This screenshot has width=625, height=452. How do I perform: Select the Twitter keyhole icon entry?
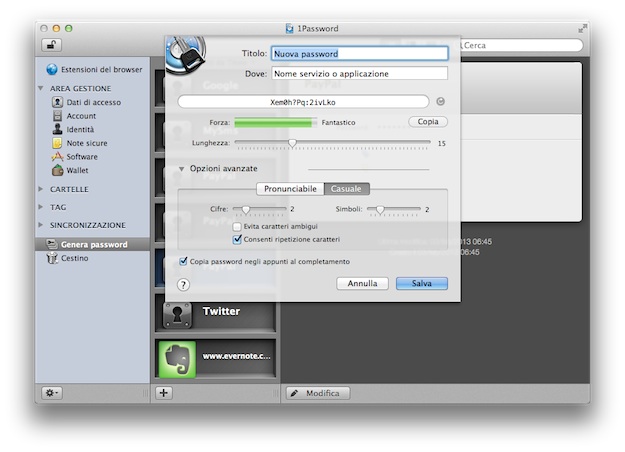(177, 315)
